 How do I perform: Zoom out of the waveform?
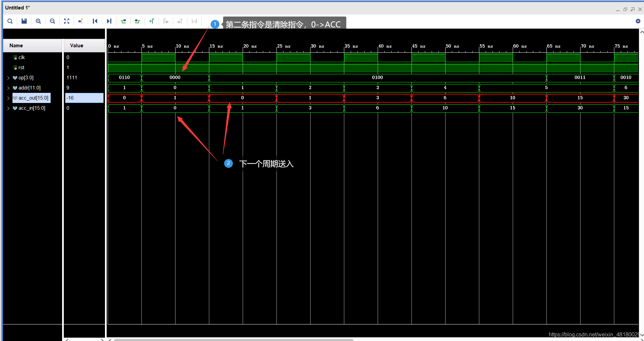(52, 21)
